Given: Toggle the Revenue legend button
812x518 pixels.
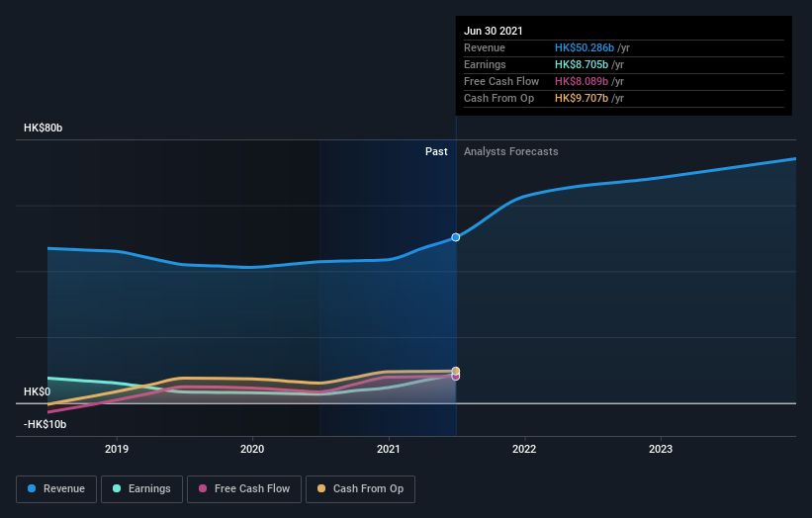Looking at the screenshot, I should tap(56, 489).
